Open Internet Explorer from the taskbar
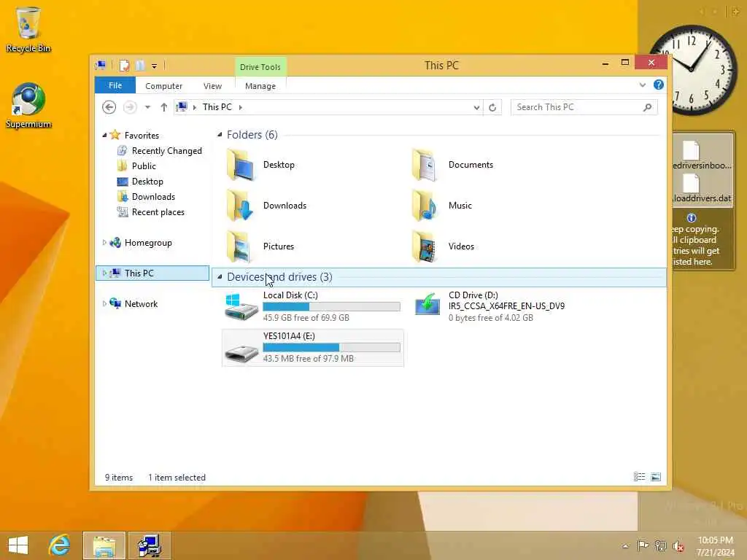747x560 pixels. click(x=60, y=545)
